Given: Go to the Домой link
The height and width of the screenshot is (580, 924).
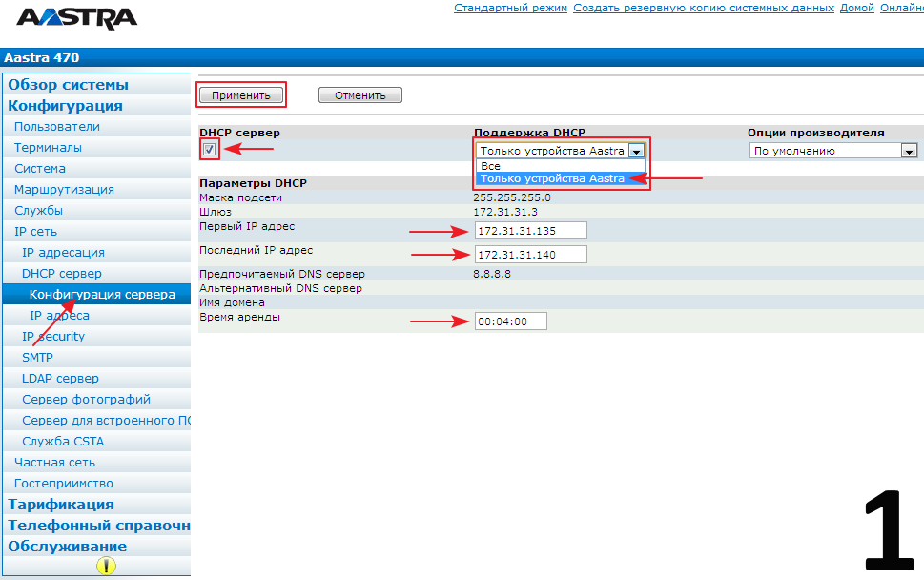Looking at the screenshot, I should pyautogui.click(x=857, y=8).
